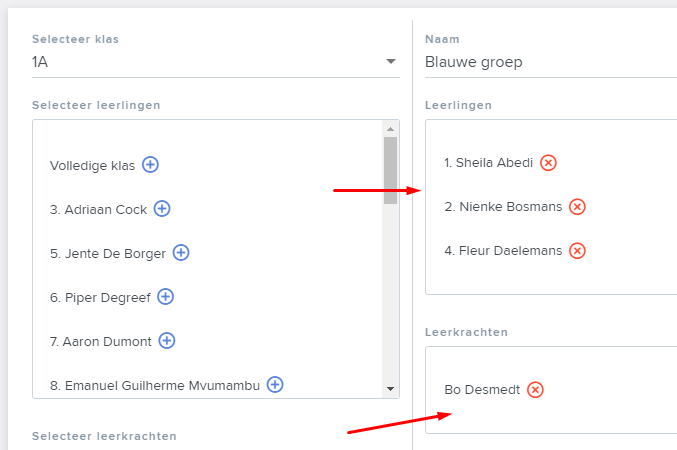The height and width of the screenshot is (450, 677).
Task: Click the 1. Sheila Abedi entry text
Action: 489,163
